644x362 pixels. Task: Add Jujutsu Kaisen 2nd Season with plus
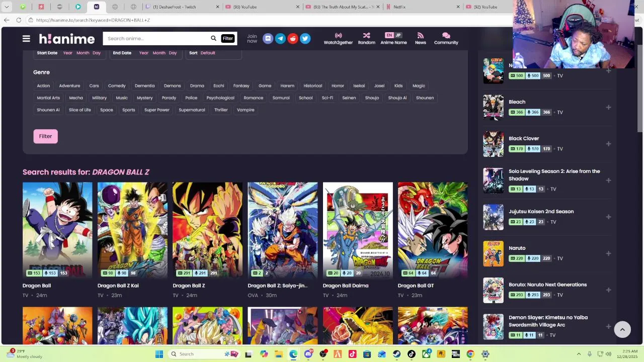(x=608, y=217)
